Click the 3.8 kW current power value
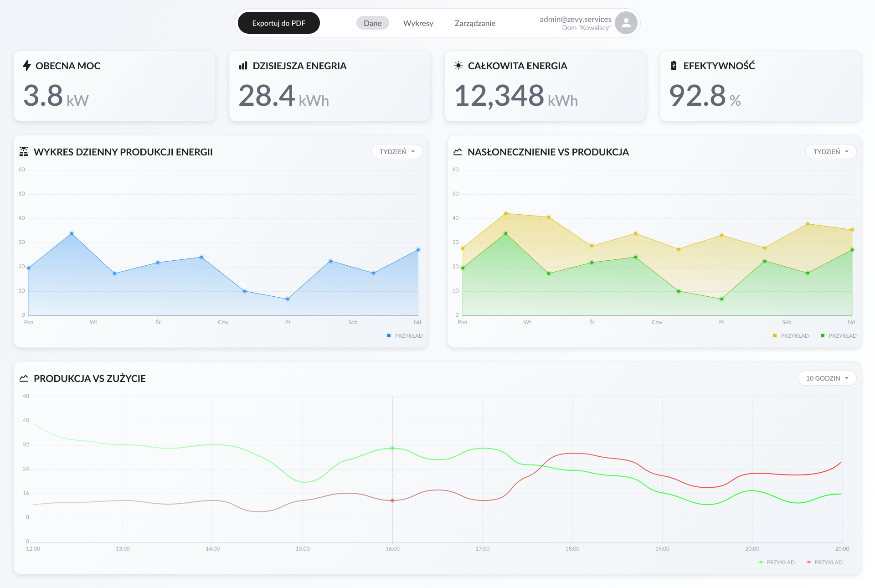875x588 pixels. pyautogui.click(x=56, y=96)
